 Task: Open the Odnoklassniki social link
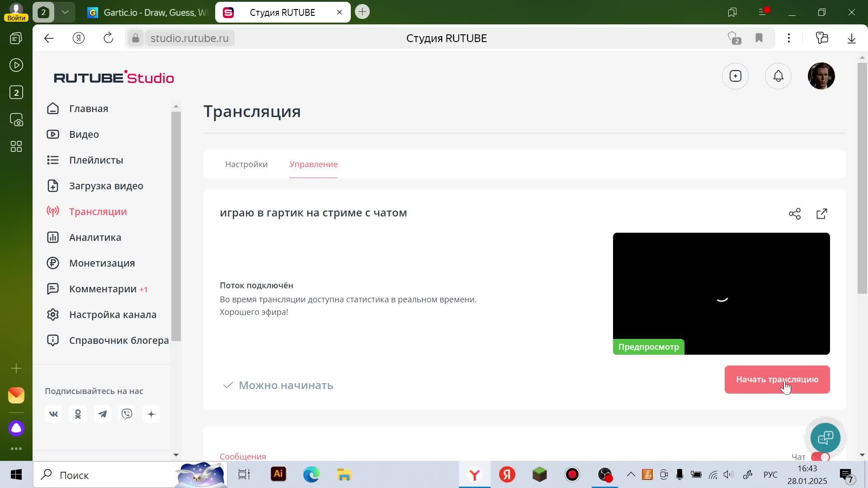click(x=78, y=414)
